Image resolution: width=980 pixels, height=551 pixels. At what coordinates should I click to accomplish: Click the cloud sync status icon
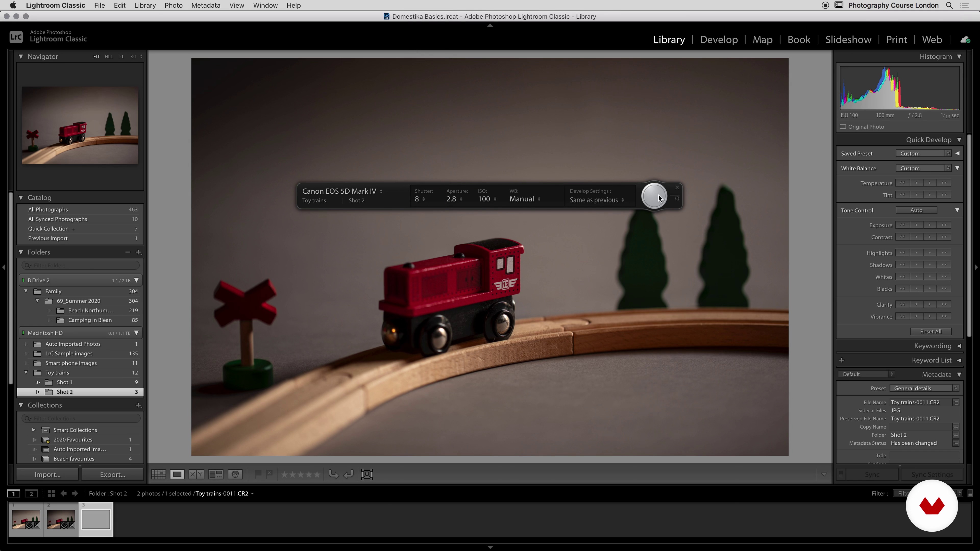(x=965, y=40)
